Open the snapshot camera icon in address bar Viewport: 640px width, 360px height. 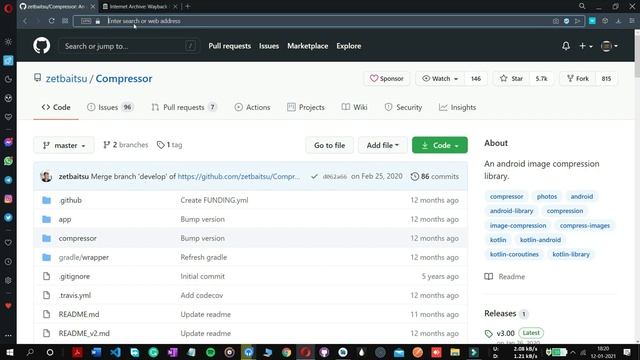point(556,21)
